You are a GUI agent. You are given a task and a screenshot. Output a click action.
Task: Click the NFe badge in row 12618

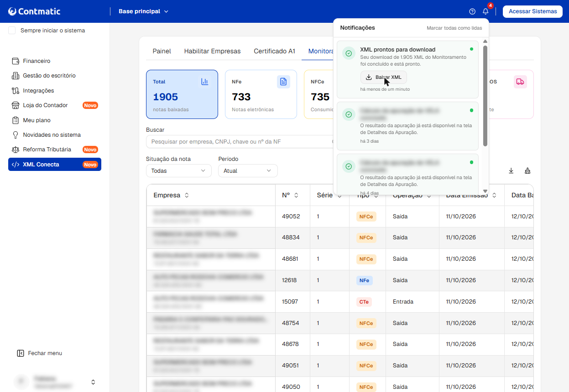[x=364, y=280]
